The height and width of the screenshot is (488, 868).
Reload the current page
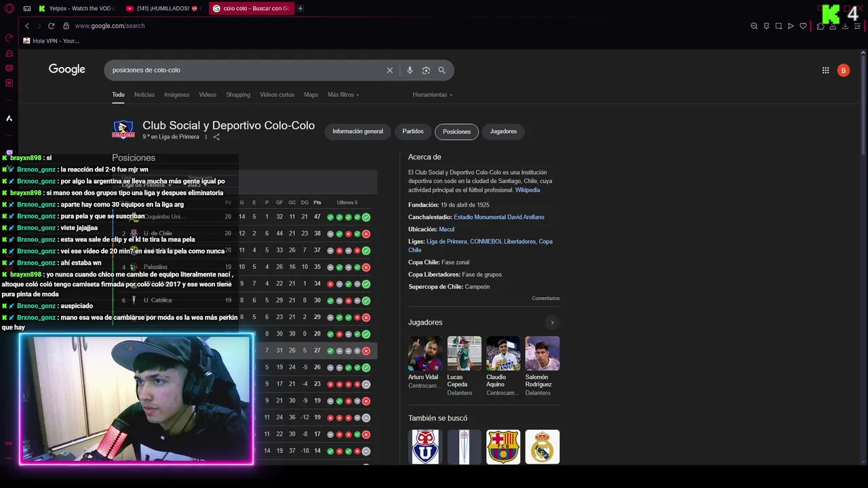pos(51,26)
